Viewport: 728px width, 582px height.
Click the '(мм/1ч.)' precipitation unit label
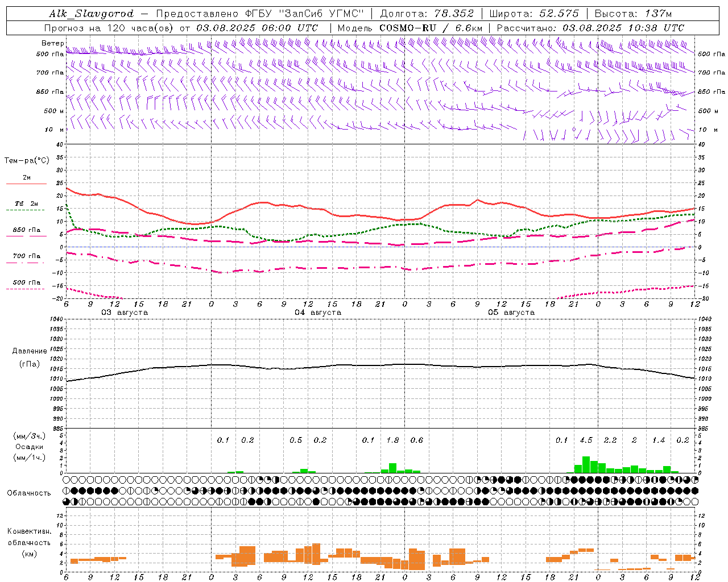tap(30, 458)
